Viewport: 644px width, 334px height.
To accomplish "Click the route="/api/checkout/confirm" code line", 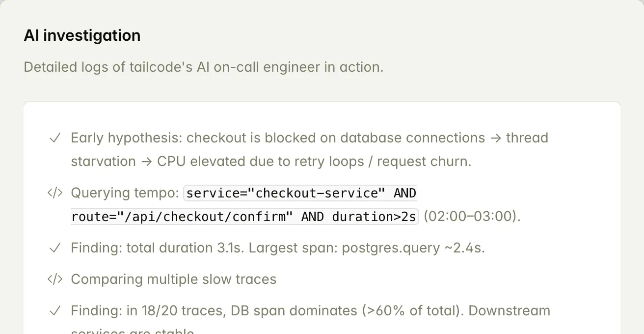I will 183,217.
